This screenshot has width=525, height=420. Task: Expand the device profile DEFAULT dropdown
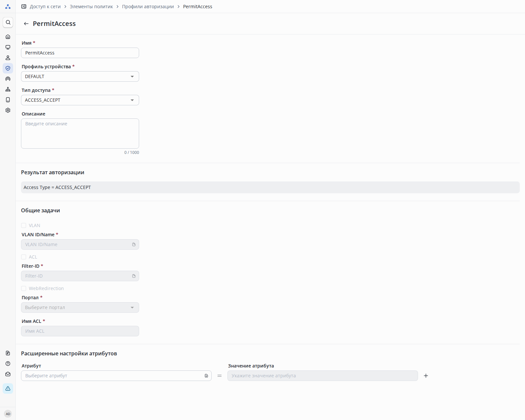click(x=80, y=76)
